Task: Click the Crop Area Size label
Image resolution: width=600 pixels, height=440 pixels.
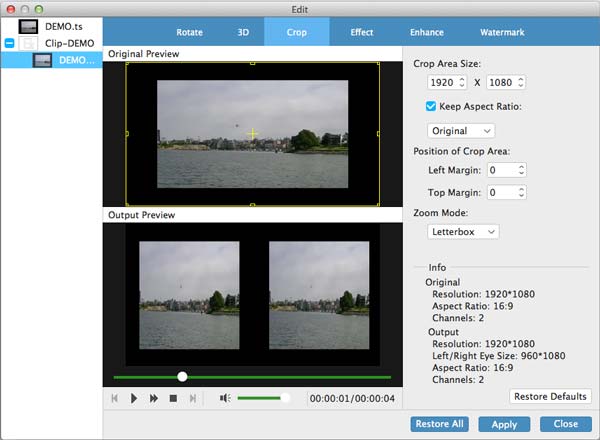Action: click(x=447, y=64)
